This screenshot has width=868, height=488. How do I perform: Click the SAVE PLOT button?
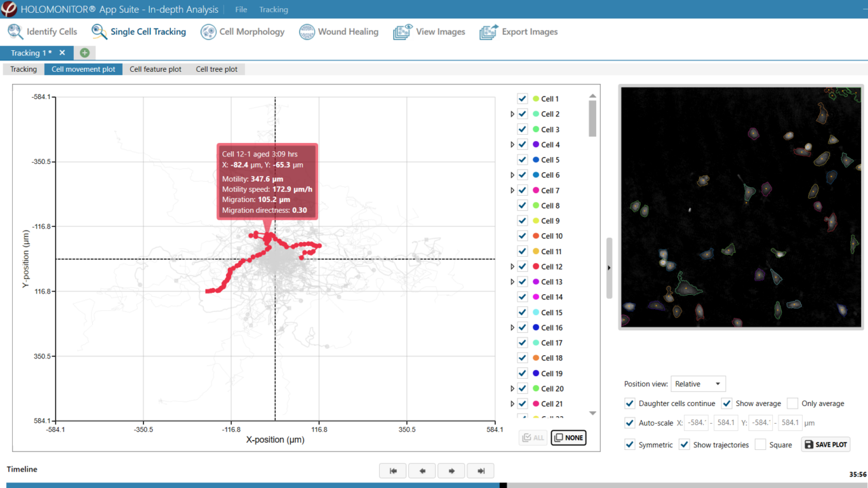(825, 444)
